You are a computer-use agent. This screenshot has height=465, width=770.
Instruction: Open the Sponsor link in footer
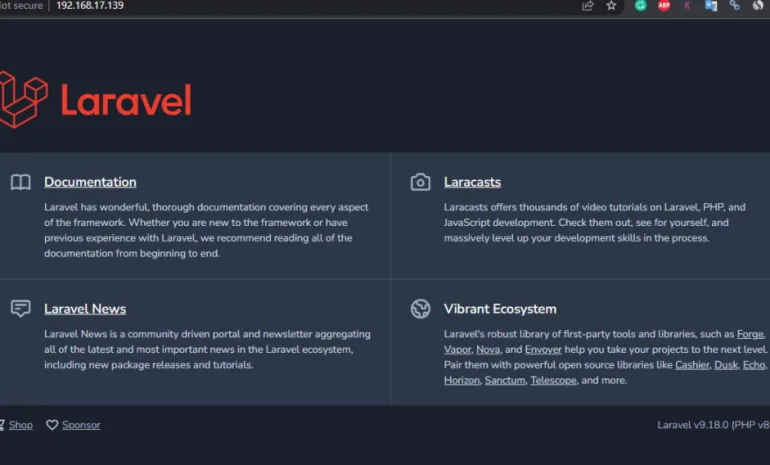click(x=81, y=425)
